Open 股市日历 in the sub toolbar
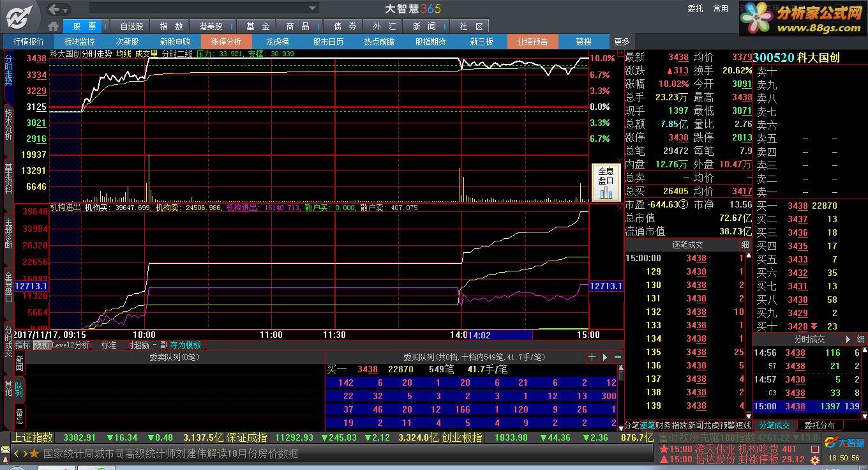 point(328,42)
